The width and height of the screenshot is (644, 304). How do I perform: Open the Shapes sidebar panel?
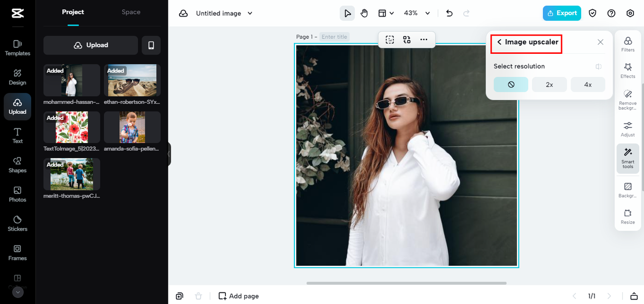coord(18,165)
